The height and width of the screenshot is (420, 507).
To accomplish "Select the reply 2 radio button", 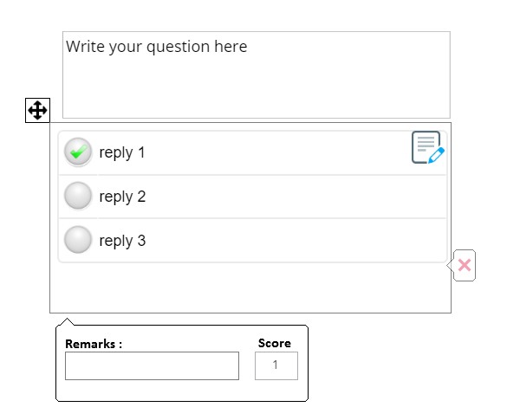I will [x=78, y=196].
